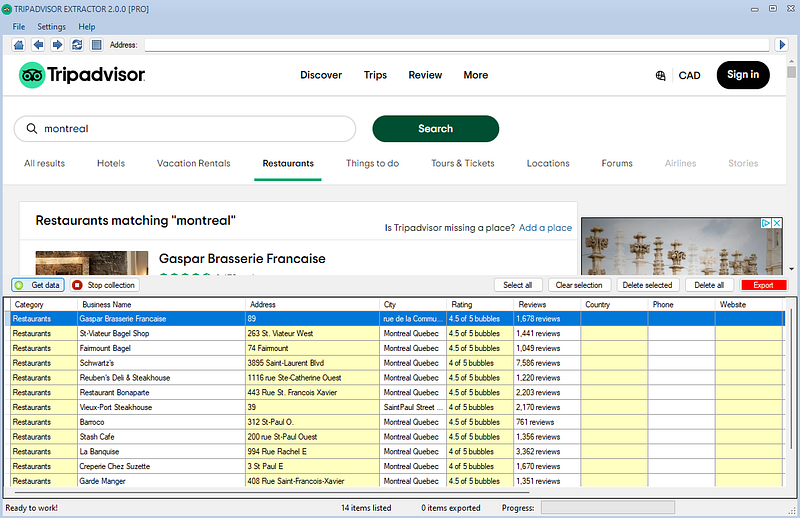The image size is (800, 518).
Task: Click the stop loading toolbar icon
Action: coord(96,45)
